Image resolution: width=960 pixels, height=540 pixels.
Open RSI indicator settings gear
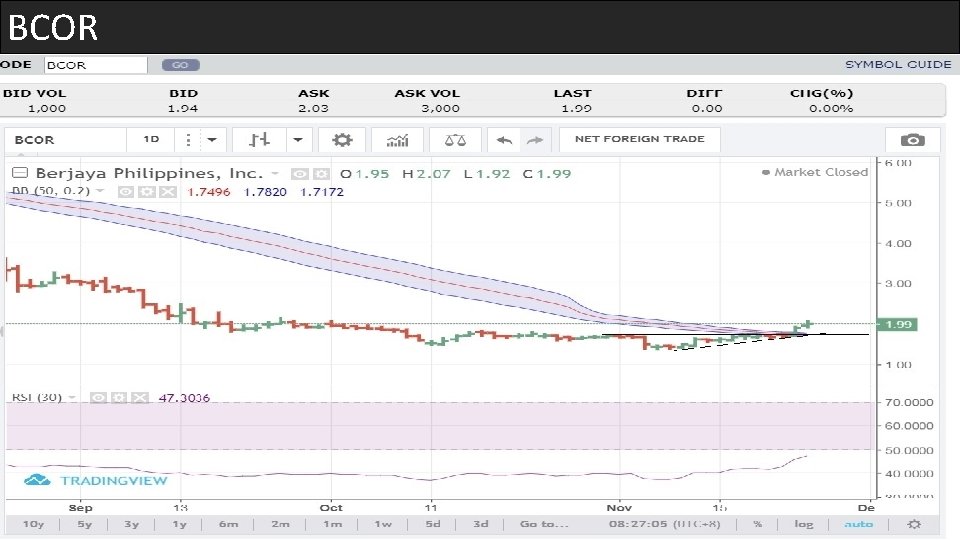(x=119, y=398)
